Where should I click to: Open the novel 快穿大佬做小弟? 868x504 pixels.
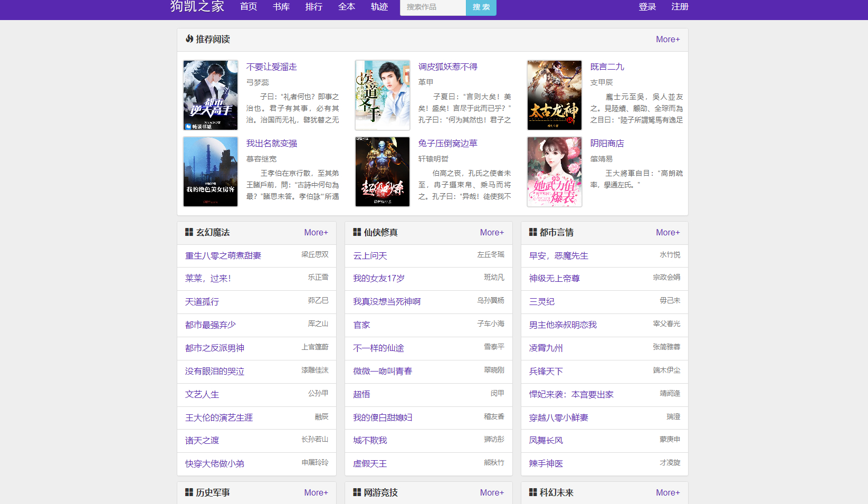coord(215,464)
